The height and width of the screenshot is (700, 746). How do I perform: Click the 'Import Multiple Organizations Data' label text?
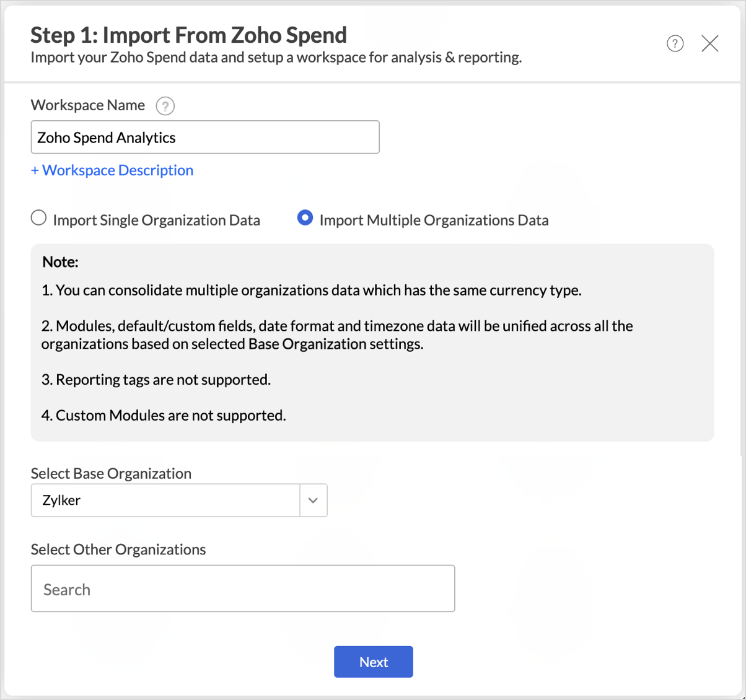(x=434, y=221)
